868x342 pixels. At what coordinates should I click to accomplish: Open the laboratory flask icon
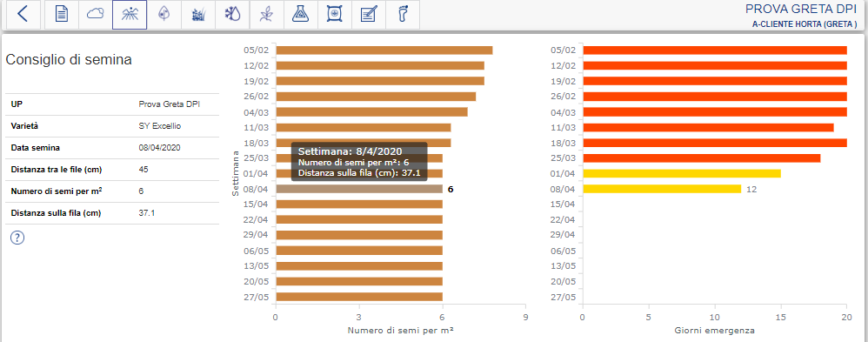tap(300, 15)
